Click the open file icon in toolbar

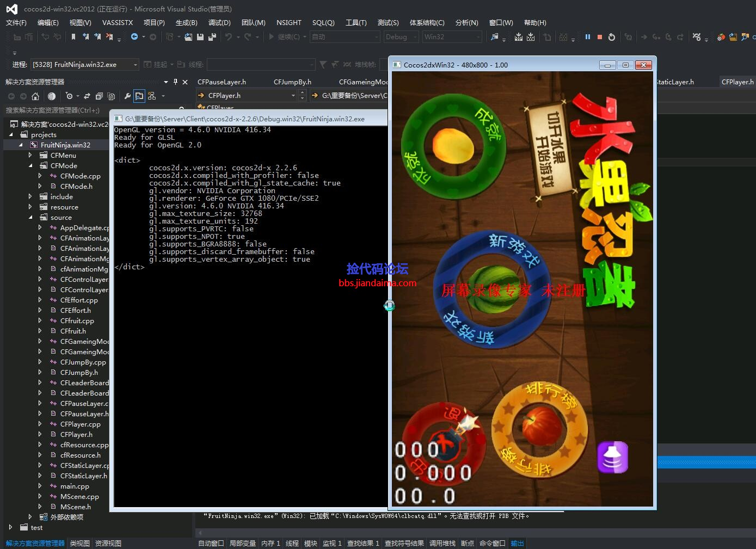click(188, 36)
